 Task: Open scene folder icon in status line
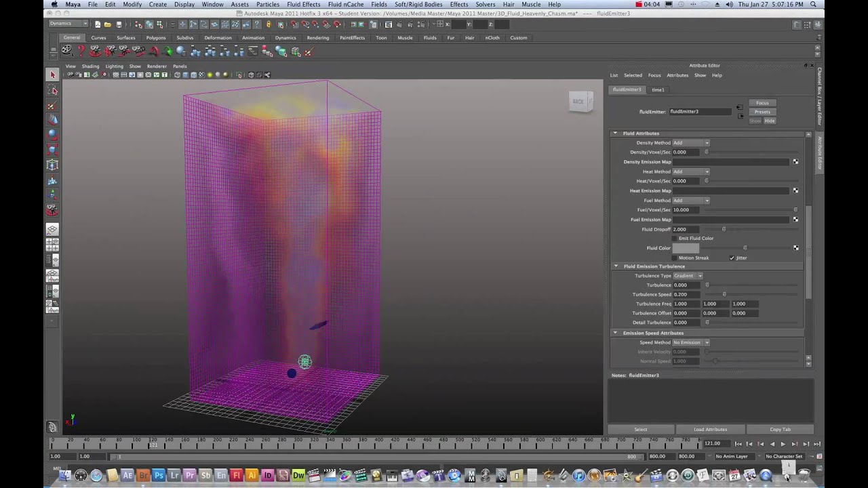pyautogui.click(x=108, y=24)
